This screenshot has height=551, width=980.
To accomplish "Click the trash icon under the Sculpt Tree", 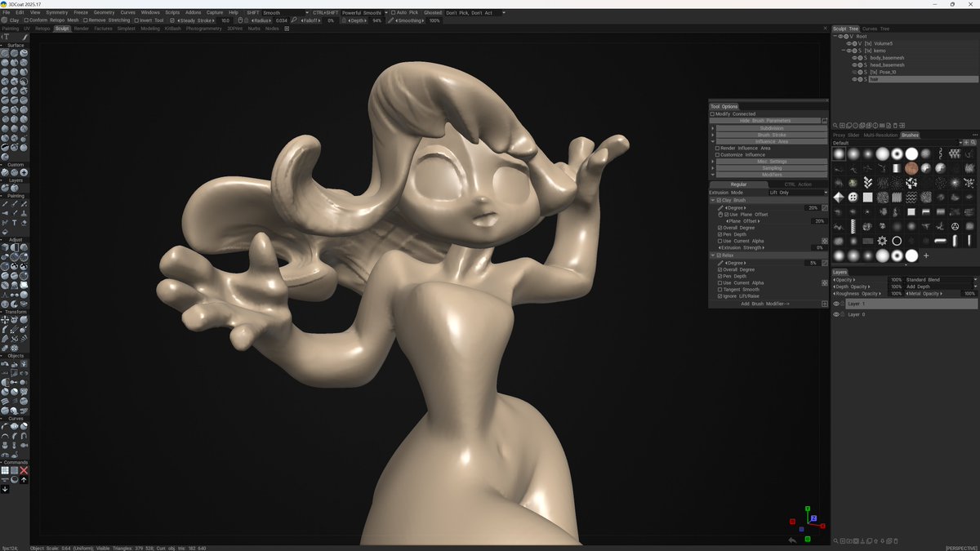I will click(x=895, y=126).
